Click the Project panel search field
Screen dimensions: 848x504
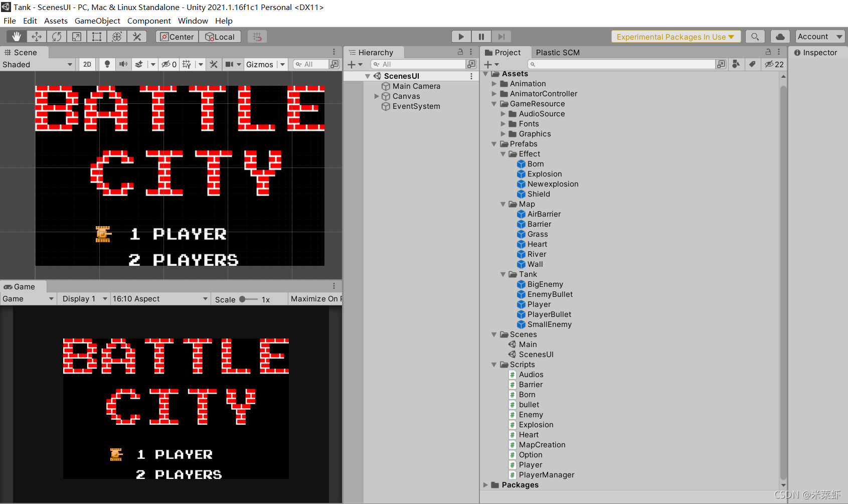pos(622,64)
